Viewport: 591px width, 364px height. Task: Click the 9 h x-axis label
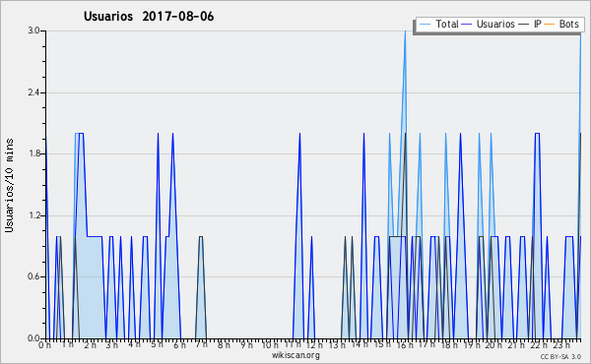(246, 344)
